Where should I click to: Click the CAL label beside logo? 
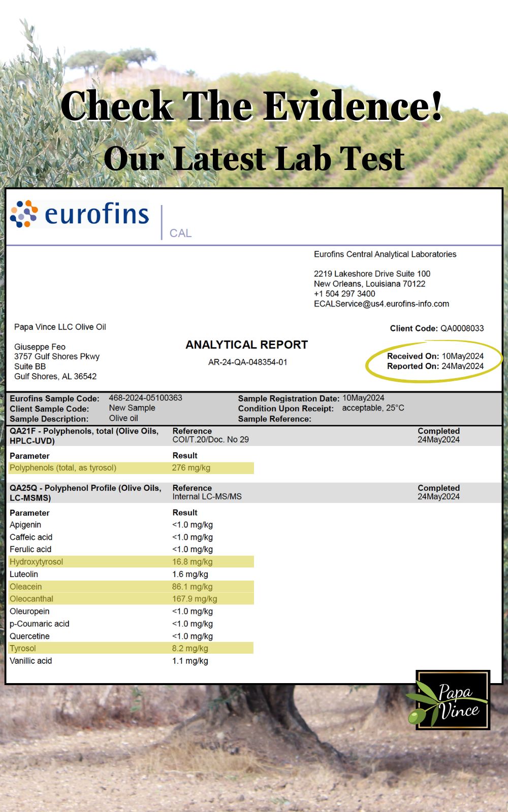click(180, 233)
